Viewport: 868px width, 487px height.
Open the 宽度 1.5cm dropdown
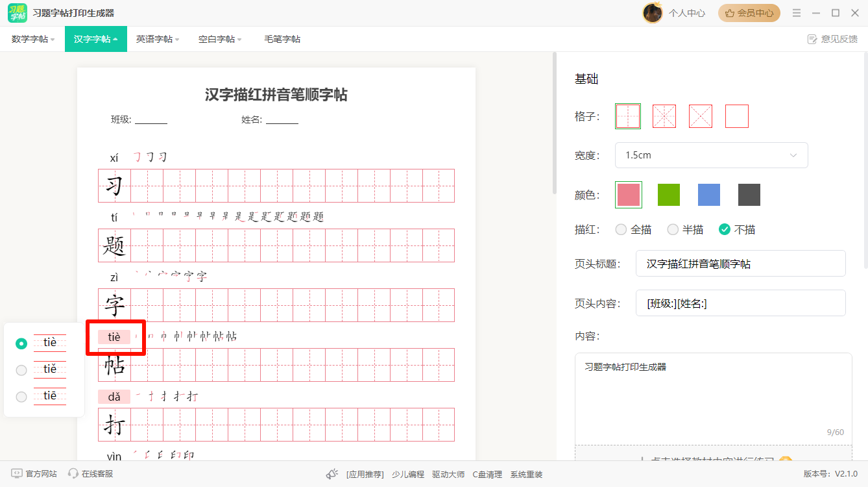(712, 155)
